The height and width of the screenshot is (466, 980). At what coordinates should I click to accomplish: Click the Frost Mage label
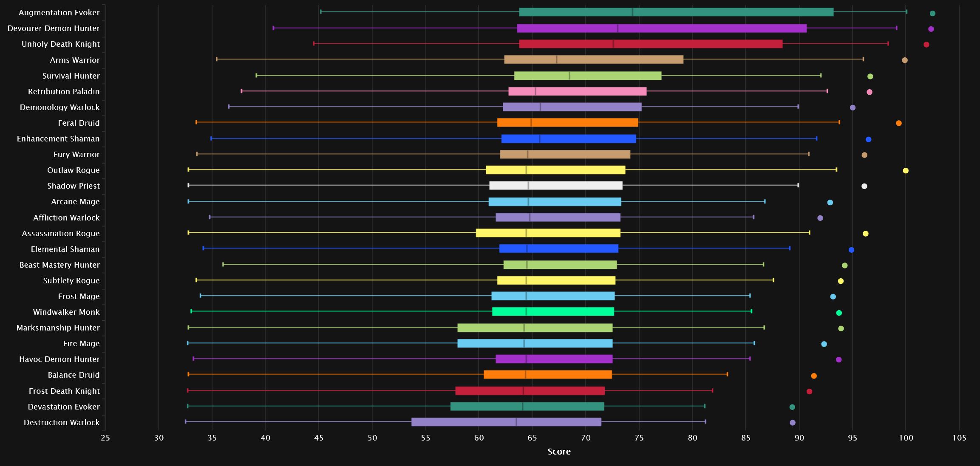tap(79, 297)
